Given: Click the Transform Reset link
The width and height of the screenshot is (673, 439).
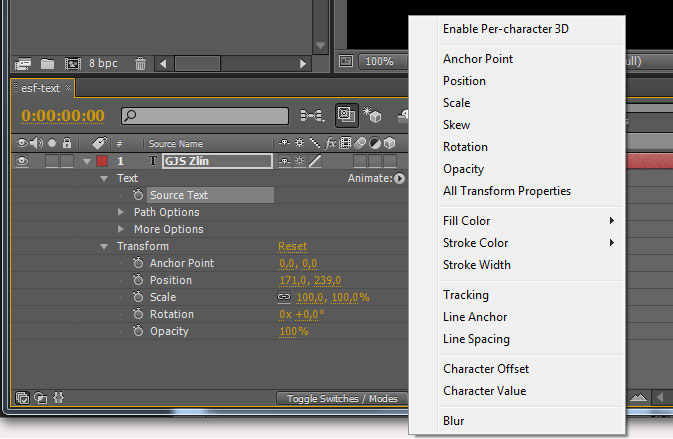Looking at the screenshot, I should [293, 246].
